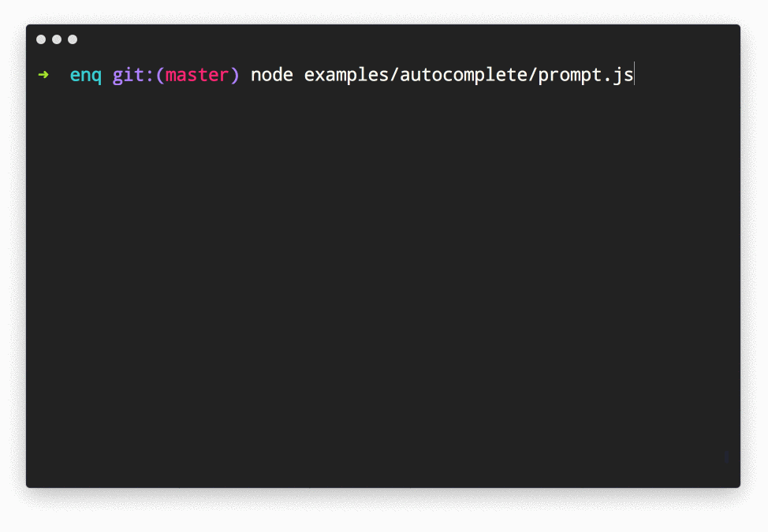The height and width of the screenshot is (532, 768).
Task: Click the leftmost window control dot
Action: click(41, 39)
